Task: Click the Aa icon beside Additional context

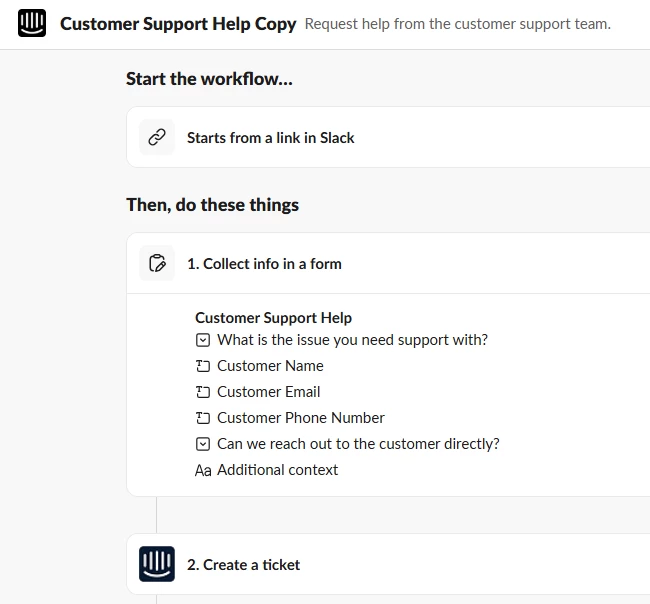Action: 203,471
